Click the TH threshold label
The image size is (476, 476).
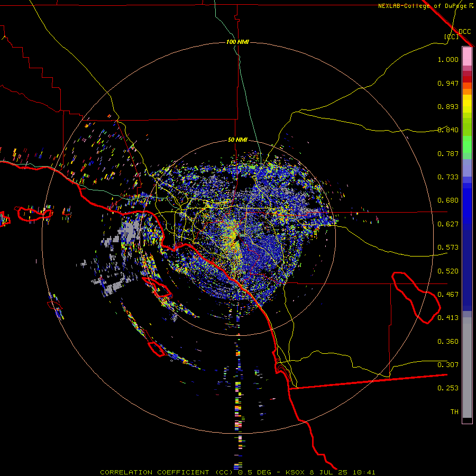point(454,412)
